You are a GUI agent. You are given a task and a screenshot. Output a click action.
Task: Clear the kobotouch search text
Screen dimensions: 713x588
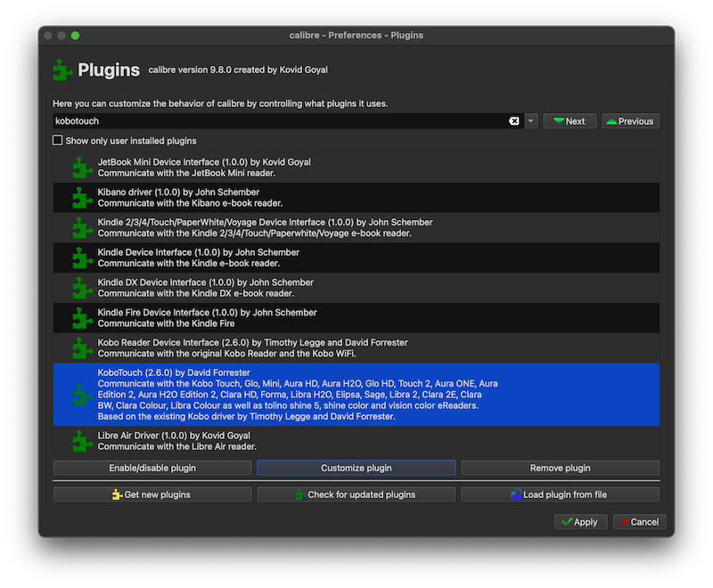pyautogui.click(x=514, y=121)
